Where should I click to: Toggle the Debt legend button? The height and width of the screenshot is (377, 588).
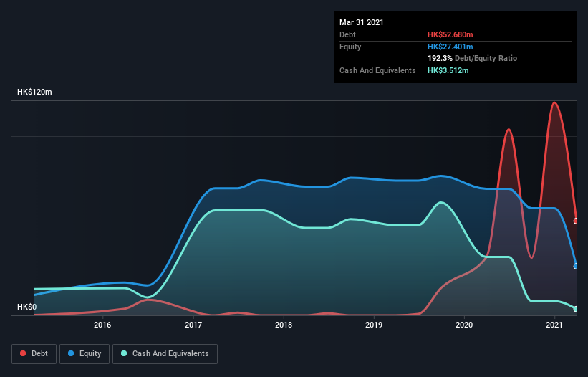point(34,354)
